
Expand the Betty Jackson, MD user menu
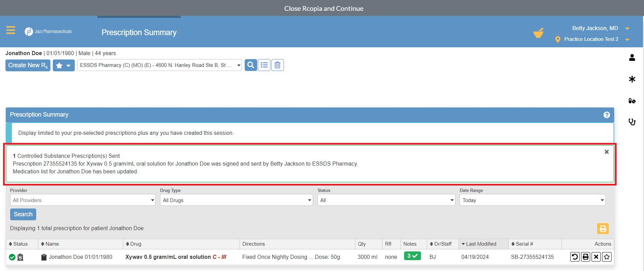tap(600, 28)
